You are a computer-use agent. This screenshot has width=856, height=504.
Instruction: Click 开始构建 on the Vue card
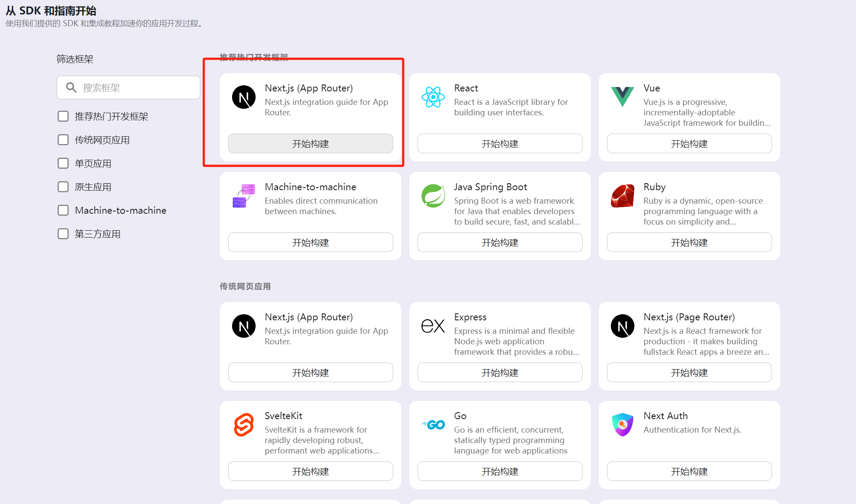coord(689,144)
